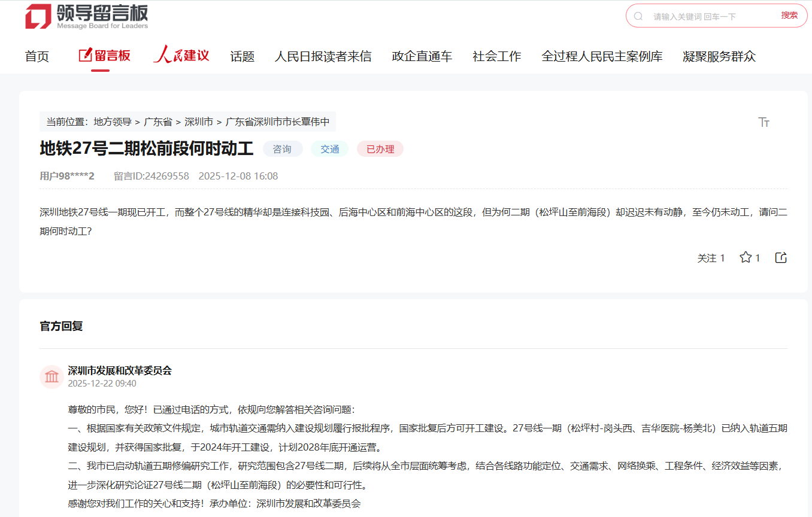The width and height of the screenshot is (812, 517).
Task: Click the red 搜索 button
Action: pos(789,16)
